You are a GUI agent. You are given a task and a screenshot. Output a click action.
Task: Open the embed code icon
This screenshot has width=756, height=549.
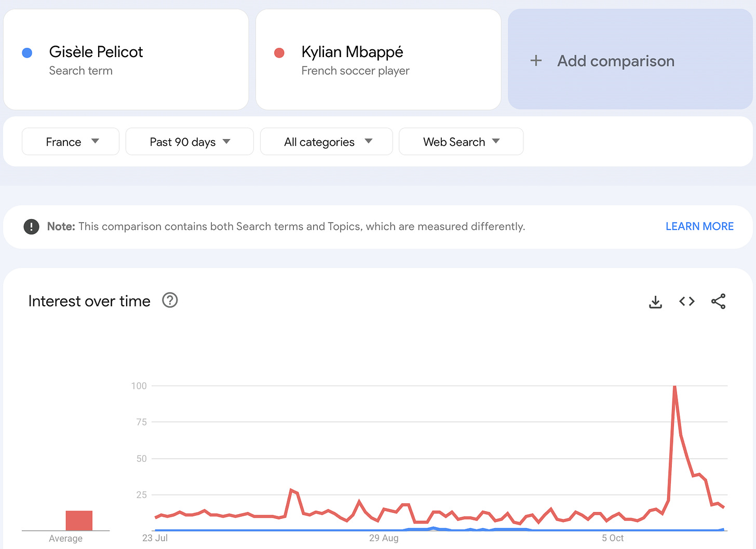pyautogui.click(x=687, y=301)
